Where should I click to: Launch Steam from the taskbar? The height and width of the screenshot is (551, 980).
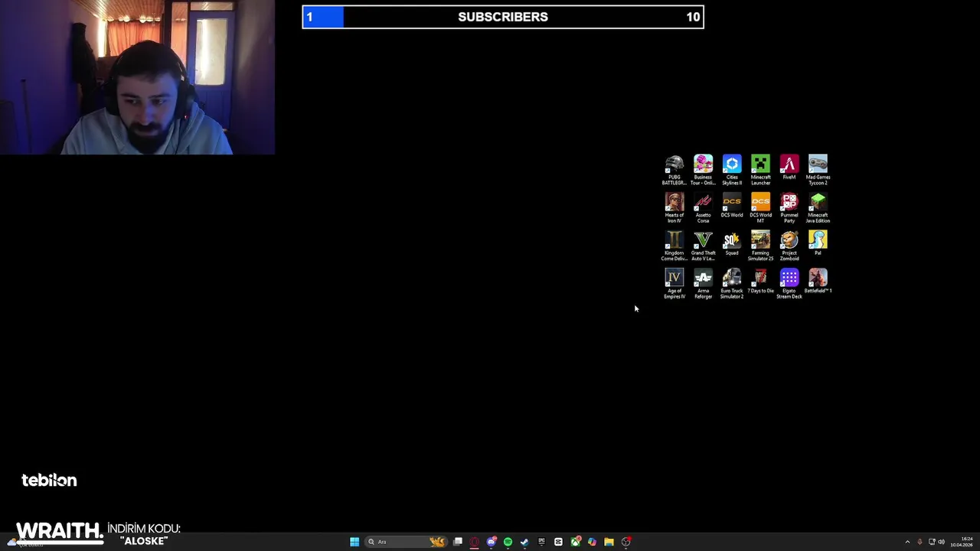524,542
